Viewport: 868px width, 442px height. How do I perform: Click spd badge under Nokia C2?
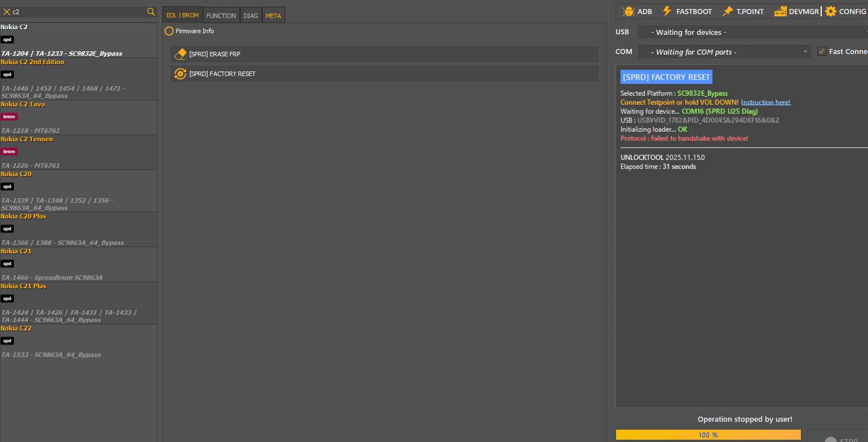7,40
